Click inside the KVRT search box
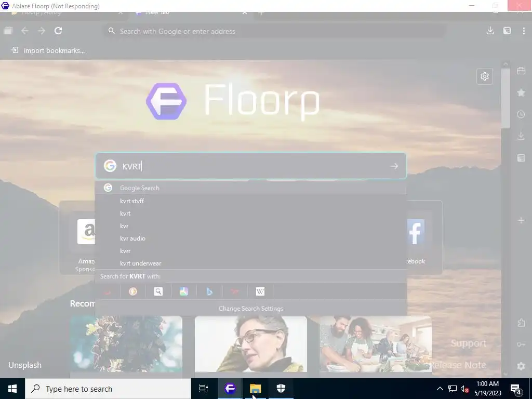 (x=251, y=166)
